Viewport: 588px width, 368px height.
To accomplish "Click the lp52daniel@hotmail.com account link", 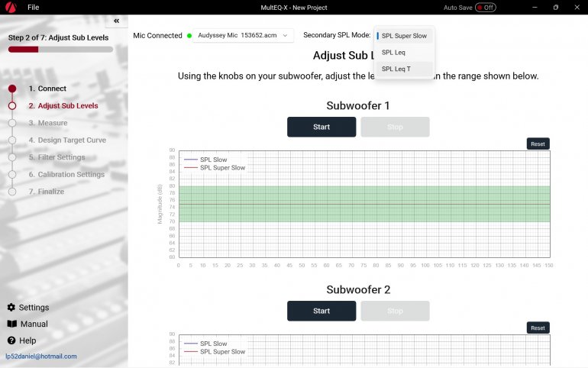I will (40, 357).
